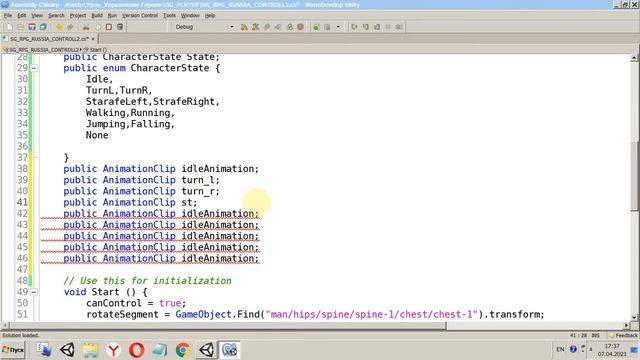Click the 'public AnimationClip turn_l;' line
640x360 pixels.
click(x=141, y=180)
